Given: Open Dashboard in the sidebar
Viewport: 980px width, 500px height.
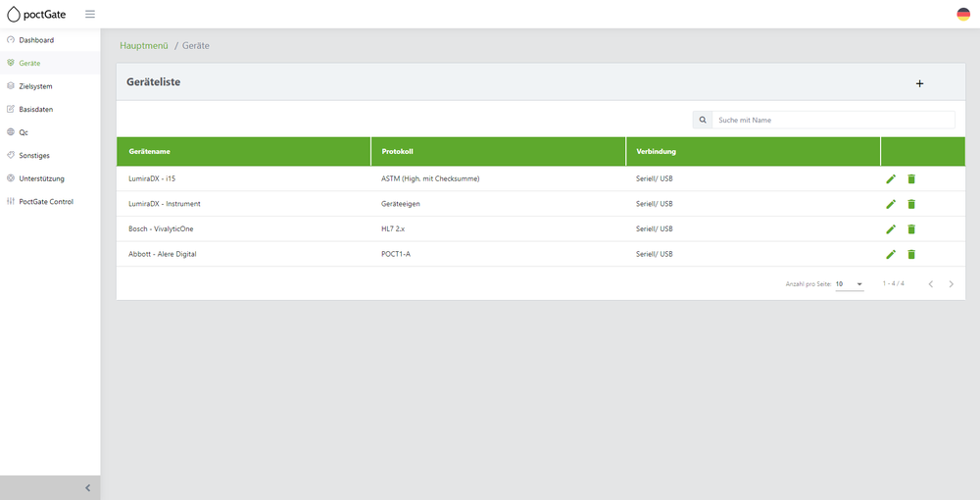Looking at the screenshot, I should click(x=50, y=40).
